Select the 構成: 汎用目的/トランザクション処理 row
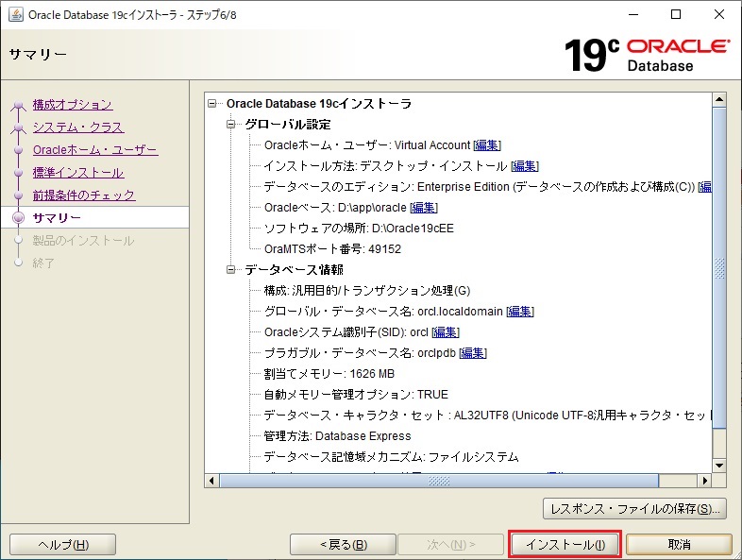Viewport: 742px width, 560px height. [366, 291]
